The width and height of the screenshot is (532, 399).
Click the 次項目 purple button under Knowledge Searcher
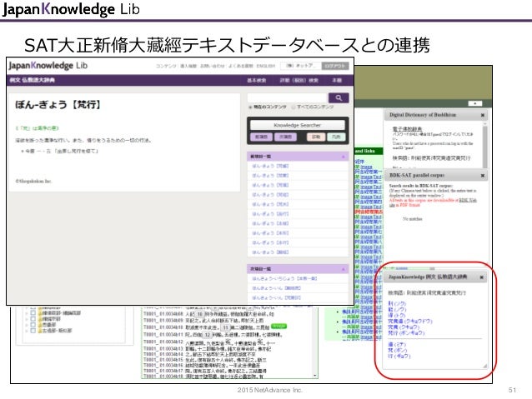point(285,137)
